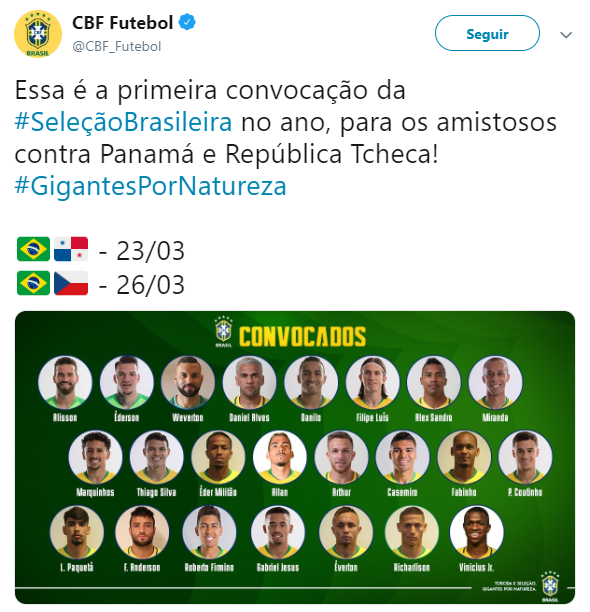
Task: Click Vinicius Jr.'s player photo
Action: pyautogui.click(x=477, y=532)
